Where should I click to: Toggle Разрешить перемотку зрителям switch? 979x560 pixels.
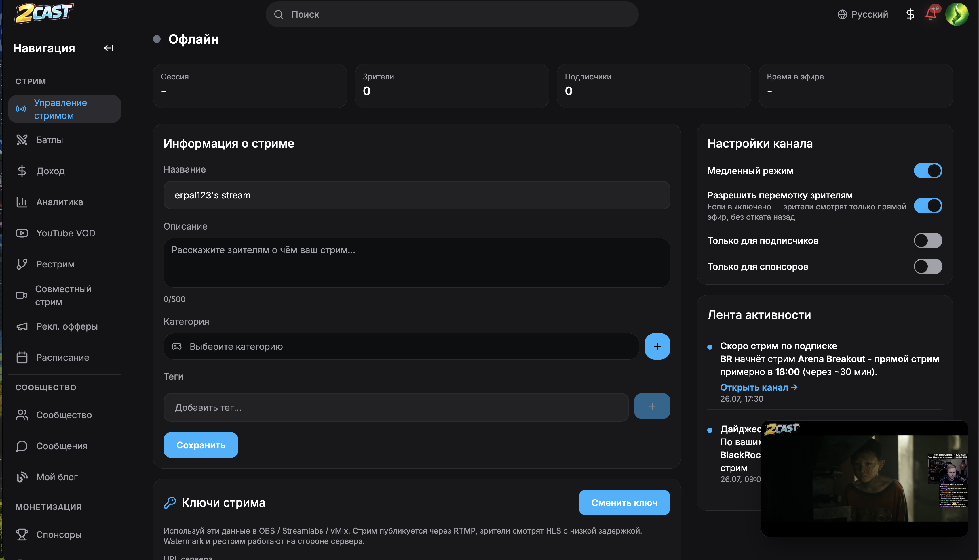[x=928, y=205]
